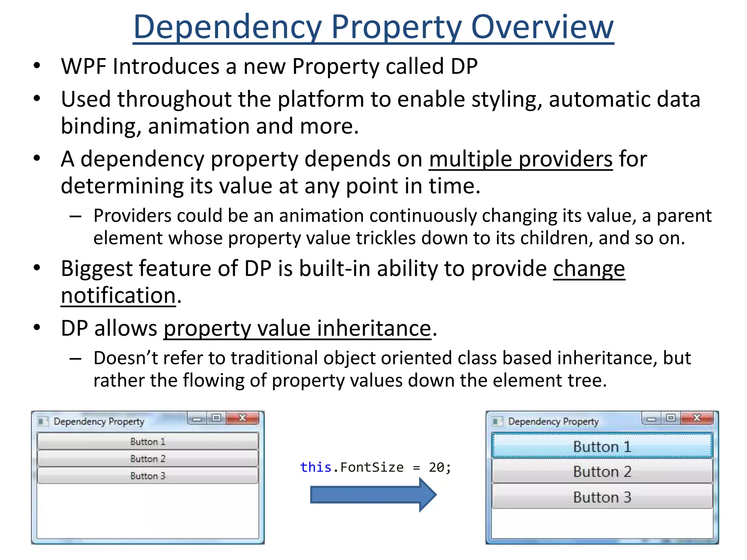
Task: Click the 'this.FontSize = 20;' code text
Action: 375,467
